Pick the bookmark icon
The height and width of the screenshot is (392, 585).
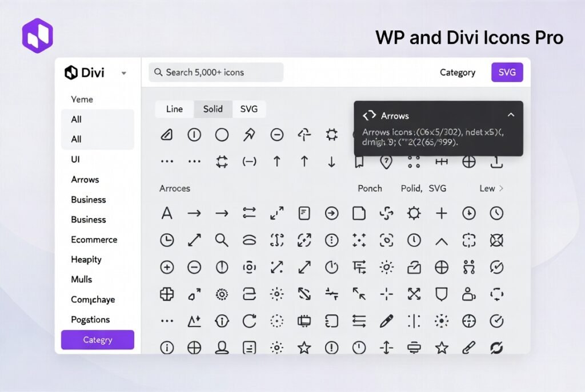point(359,162)
